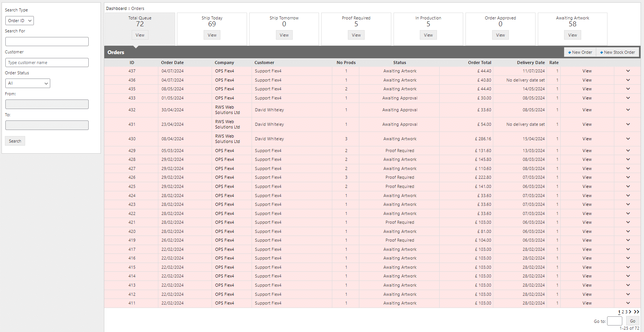
Task: View the Awaiting Artwork orders
Action: [572, 35]
